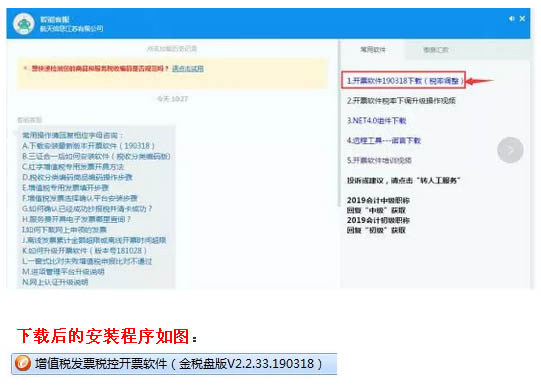Select option A 下载安装最新版本开票软件 (190318)

[88, 146]
